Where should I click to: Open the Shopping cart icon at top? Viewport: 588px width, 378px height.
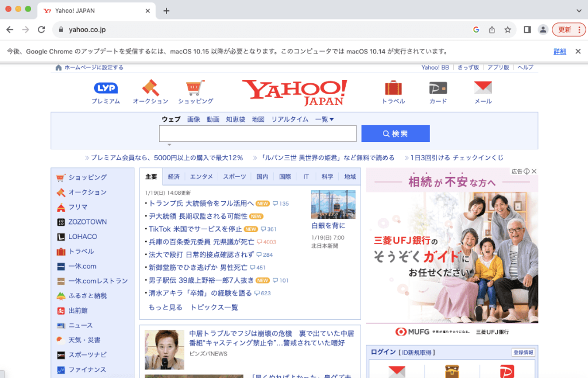coord(195,88)
